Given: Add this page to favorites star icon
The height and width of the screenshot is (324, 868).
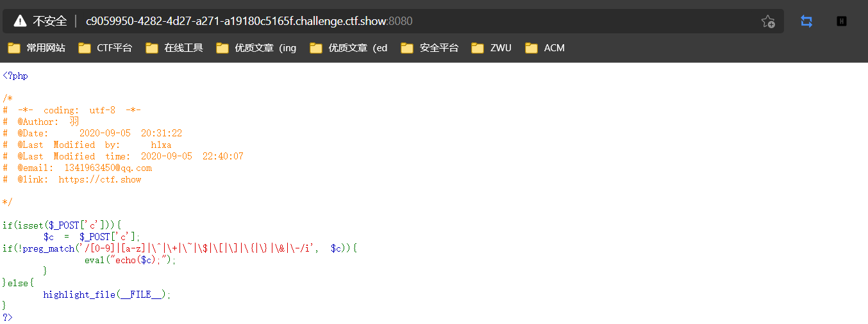Looking at the screenshot, I should click(768, 21).
